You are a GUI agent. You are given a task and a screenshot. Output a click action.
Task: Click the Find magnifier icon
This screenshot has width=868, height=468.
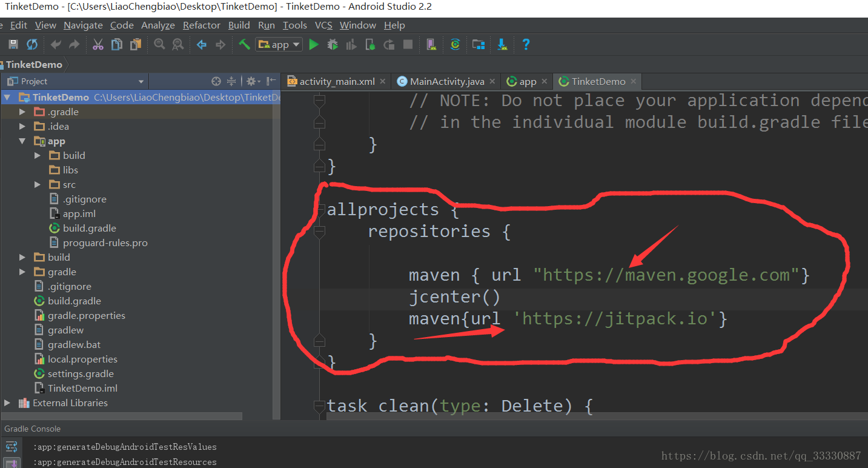(x=159, y=44)
